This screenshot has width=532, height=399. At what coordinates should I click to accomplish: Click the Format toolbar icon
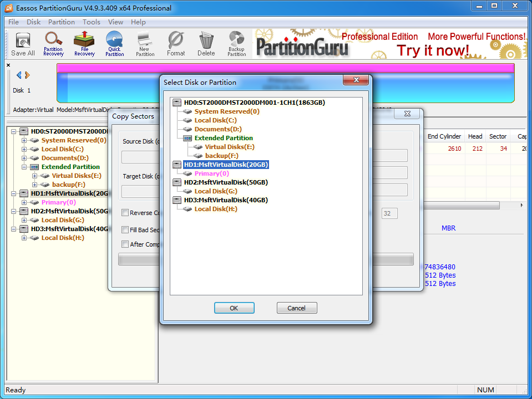pyautogui.click(x=176, y=44)
